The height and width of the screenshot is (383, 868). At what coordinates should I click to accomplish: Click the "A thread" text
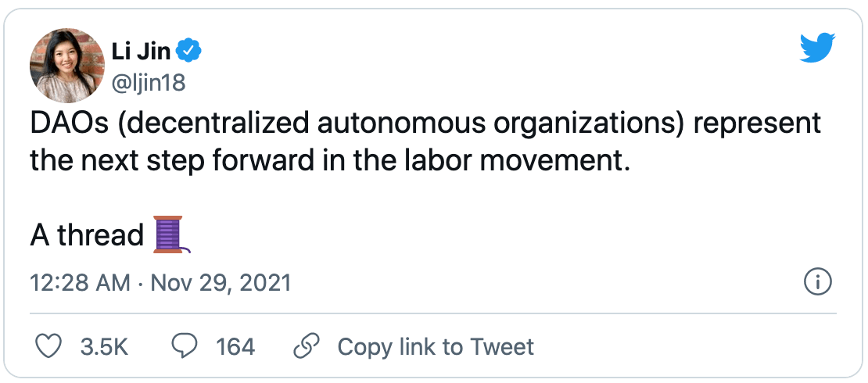87,234
